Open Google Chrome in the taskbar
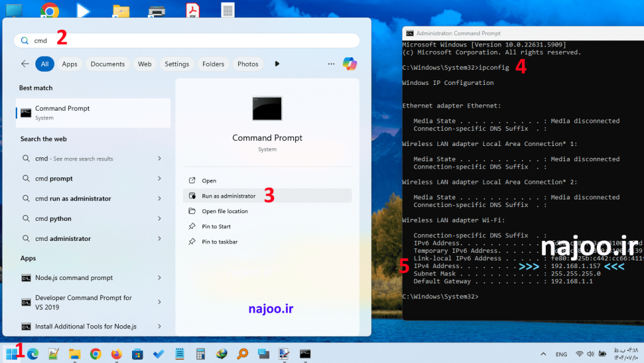The image size is (644, 363). [96, 354]
